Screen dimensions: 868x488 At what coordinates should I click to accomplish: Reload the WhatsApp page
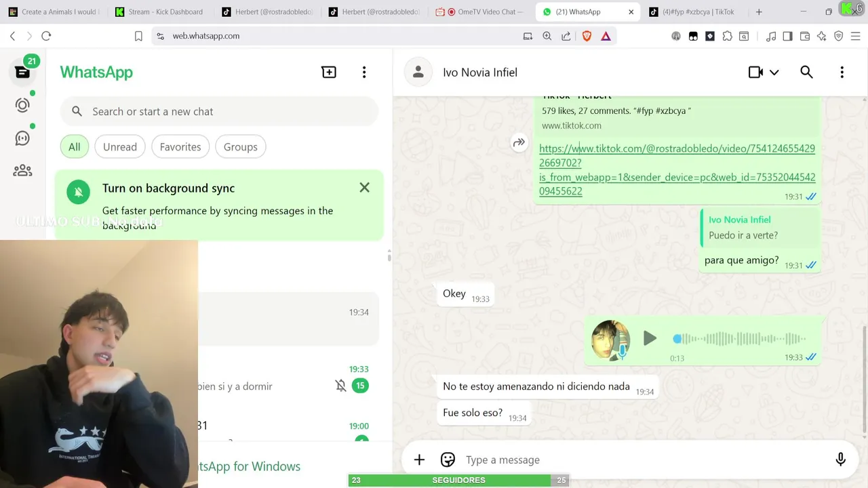46,36
